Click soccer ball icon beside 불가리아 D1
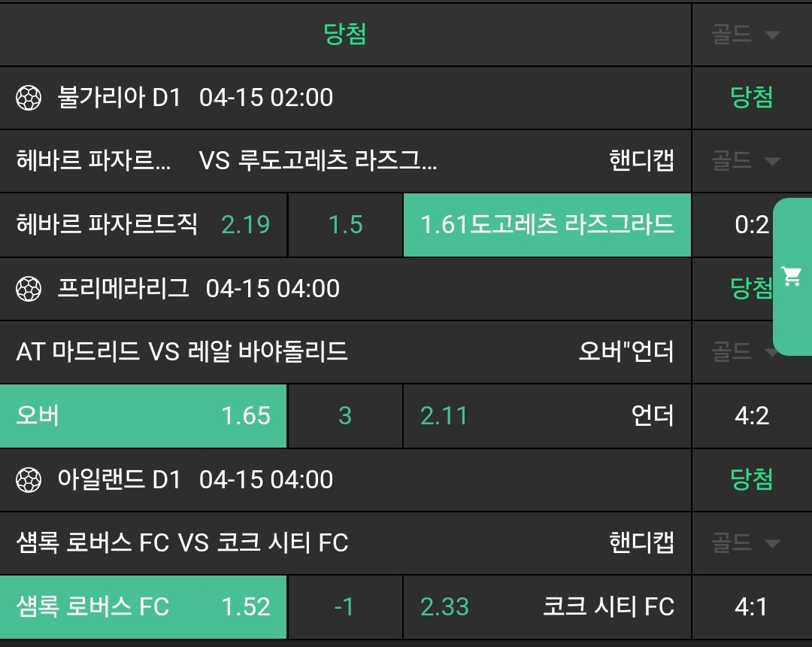This screenshot has width=812, height=647. pyautogui.click(x=29, y=98)
